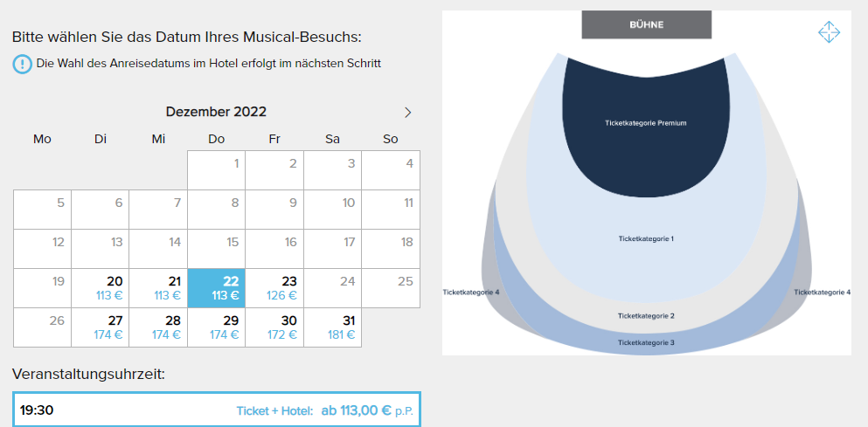Screen dimensions: 868x427
Task: Pick December 27 for 174 €
Action: tap(101, 327)
